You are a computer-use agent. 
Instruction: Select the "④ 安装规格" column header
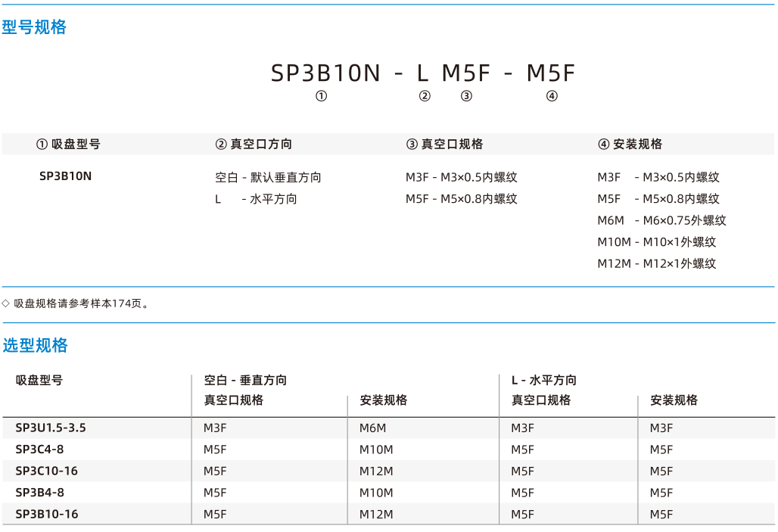[x=630, y=144]
